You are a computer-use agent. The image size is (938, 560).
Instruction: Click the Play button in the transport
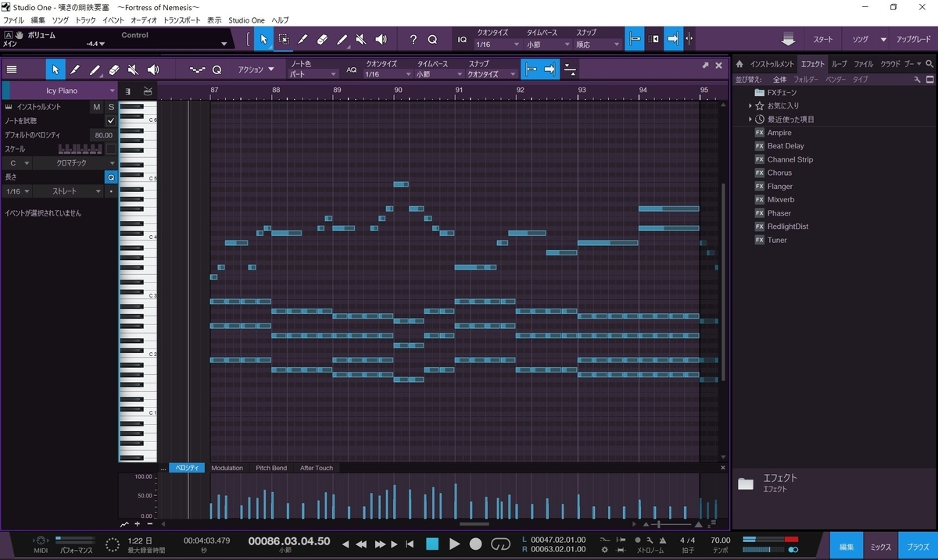point(454,544)
